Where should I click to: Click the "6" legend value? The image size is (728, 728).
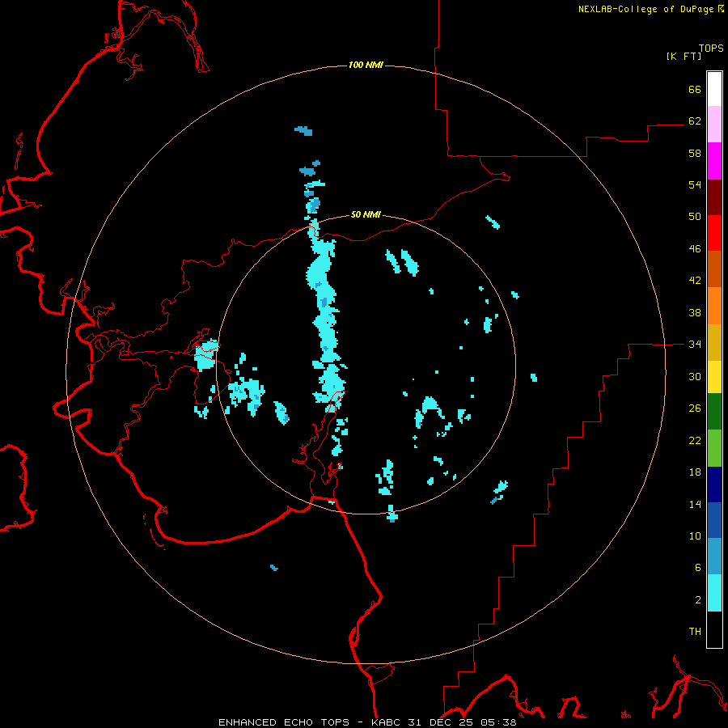click(x=698, y=568)
